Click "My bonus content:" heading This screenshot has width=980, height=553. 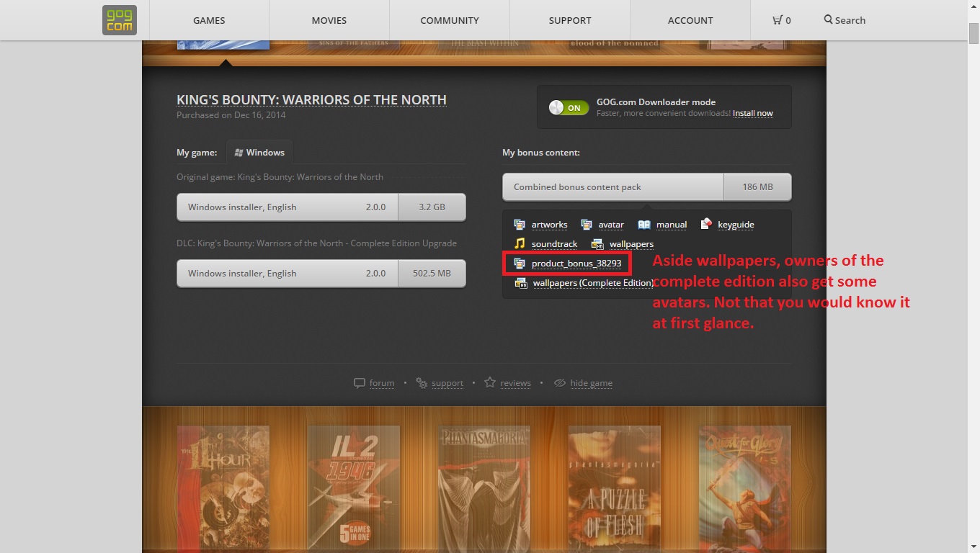pyautogui.click(x=541, y=153)
